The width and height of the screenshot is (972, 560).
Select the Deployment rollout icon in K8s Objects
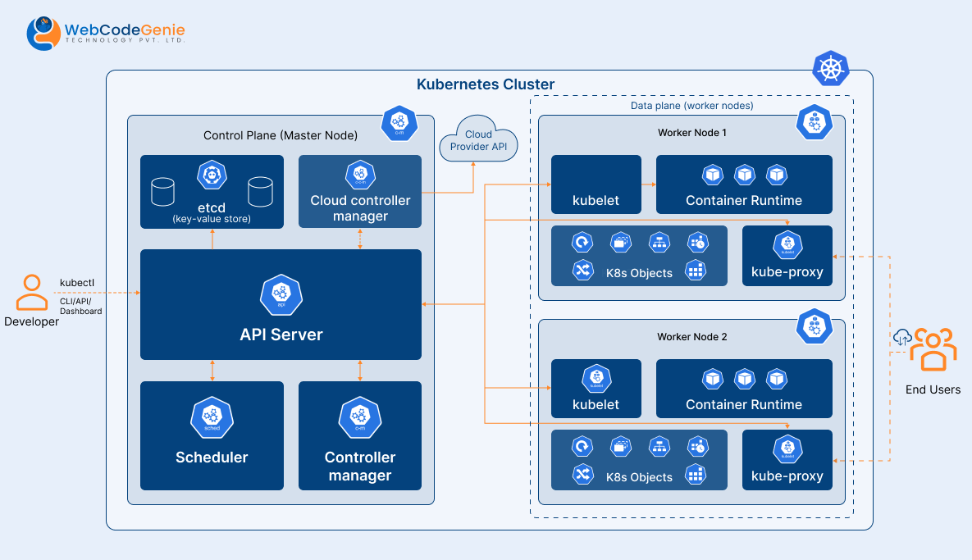581,241
